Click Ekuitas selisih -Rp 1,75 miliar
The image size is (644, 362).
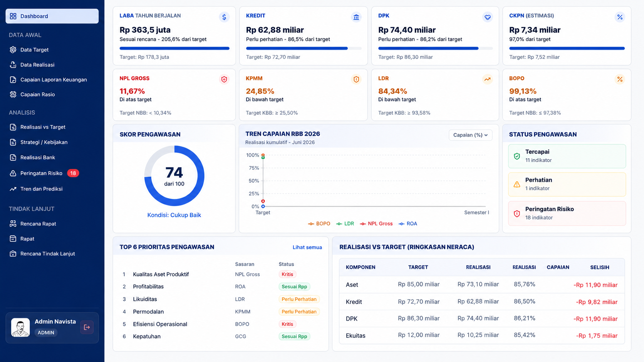[597, 336]
